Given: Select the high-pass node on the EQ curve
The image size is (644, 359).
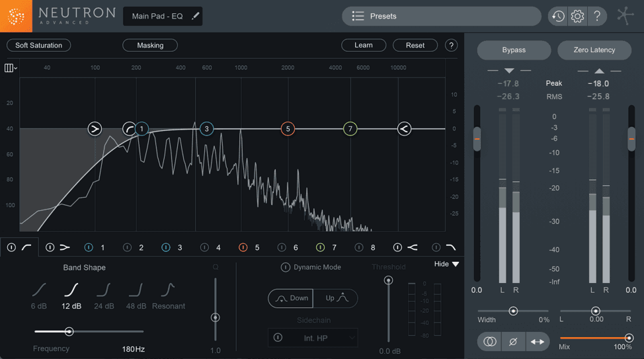Looking at the screenshot, I should pyautogui.click(x=129, y=129).
